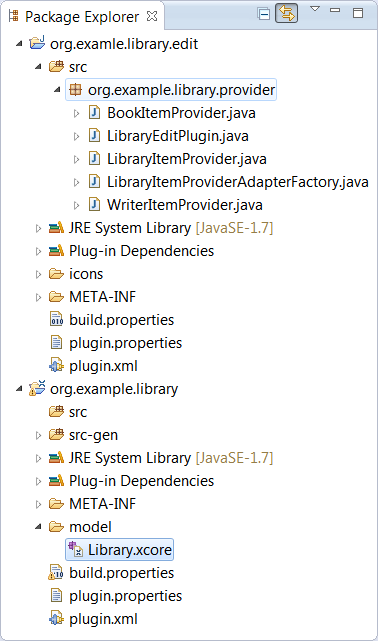The image size is (378, 641).
Task: Close the Package Explorer tab
Action: pyautogui.click(x=152, y=16)
